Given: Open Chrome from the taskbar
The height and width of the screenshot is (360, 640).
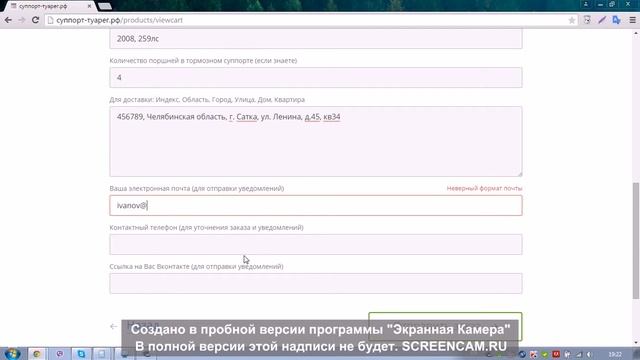Looking at the screenshot, I should 37,354.
